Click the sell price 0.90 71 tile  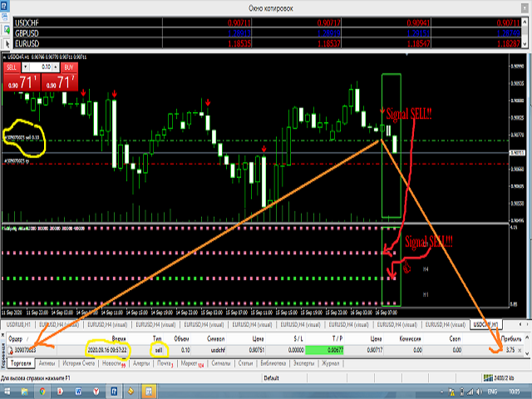[22, 82]
